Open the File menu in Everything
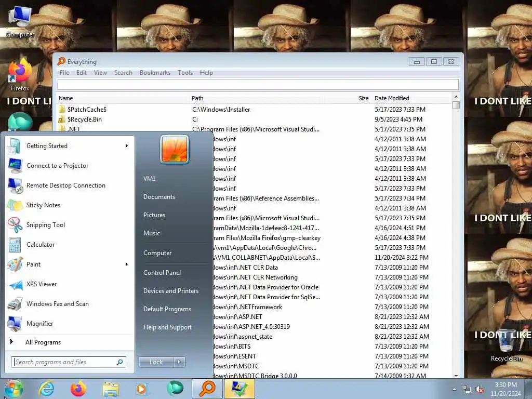Screen dimensions: 532x399 (x=64, y=73)
